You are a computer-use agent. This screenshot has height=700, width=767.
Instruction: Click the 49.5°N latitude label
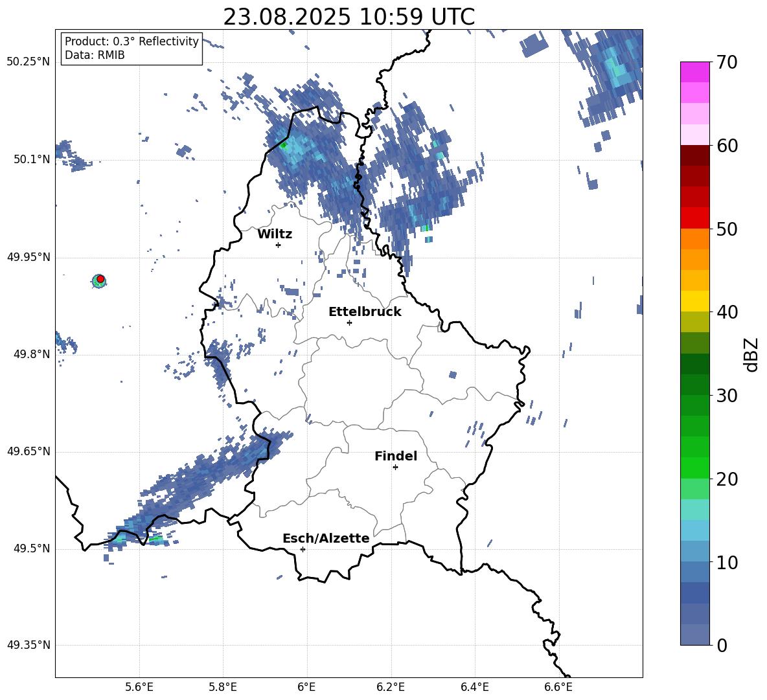click(32, 548)
